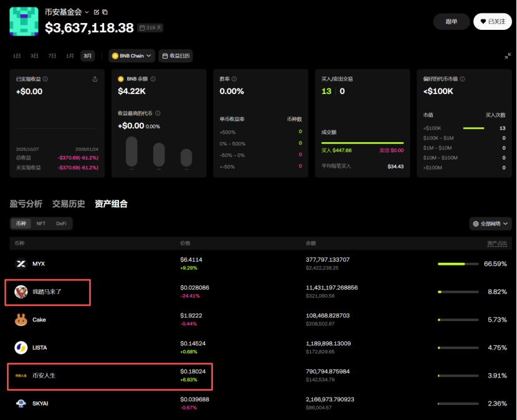Screen dimensions: 517x420
Task: Select the 1月 time range
Action: pyautogui.click(x=70, y=55)
